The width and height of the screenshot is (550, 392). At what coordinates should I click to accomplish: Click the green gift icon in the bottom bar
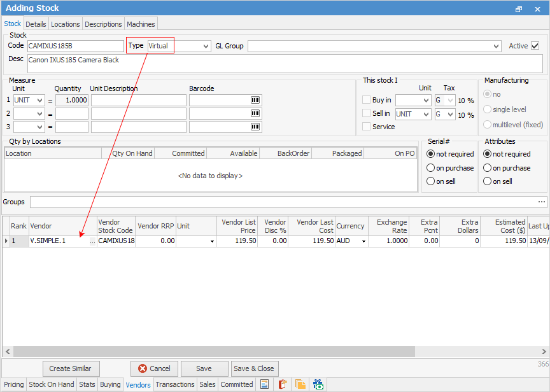(318, 384)
